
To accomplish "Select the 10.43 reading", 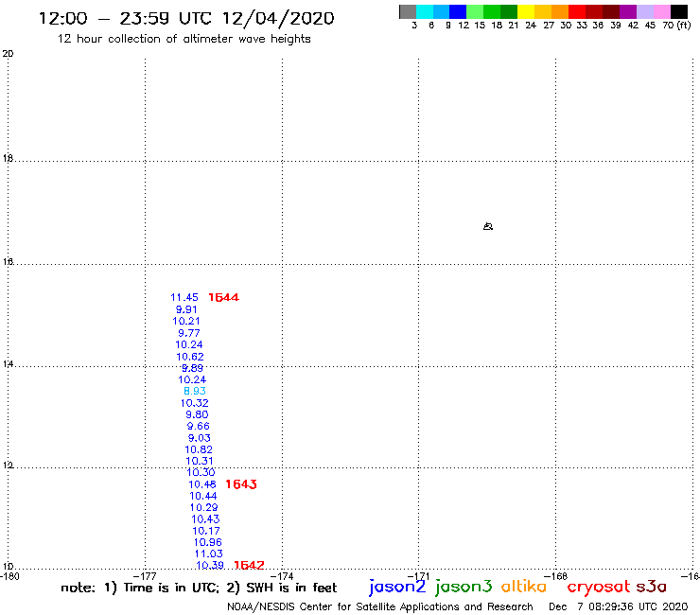I will tap(205, 519).
